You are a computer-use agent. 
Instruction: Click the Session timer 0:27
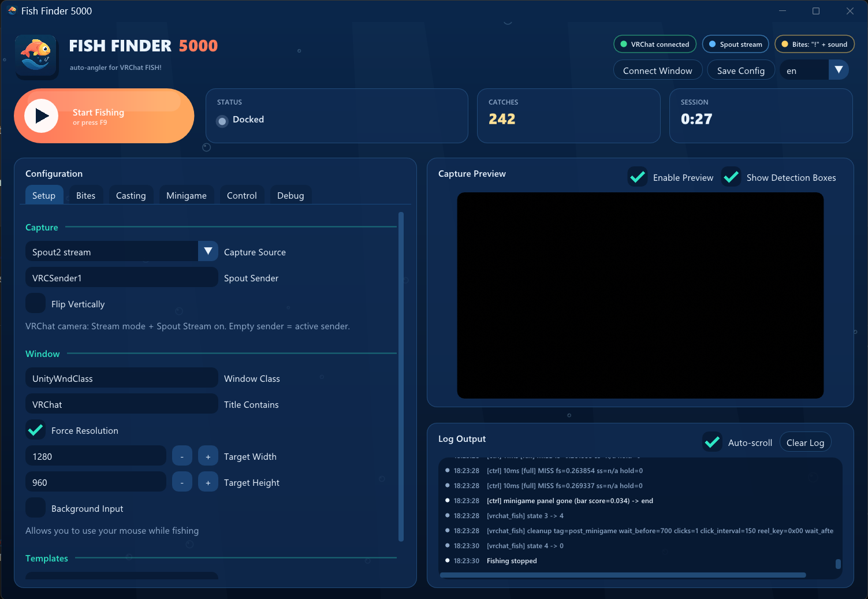click(x=696, y=119)
